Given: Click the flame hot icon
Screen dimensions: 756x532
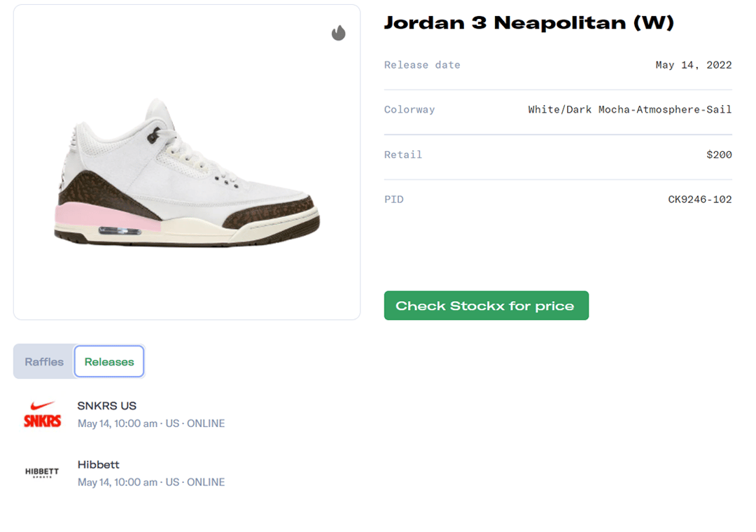Looking at the screenshot, I should pos(339,33).
